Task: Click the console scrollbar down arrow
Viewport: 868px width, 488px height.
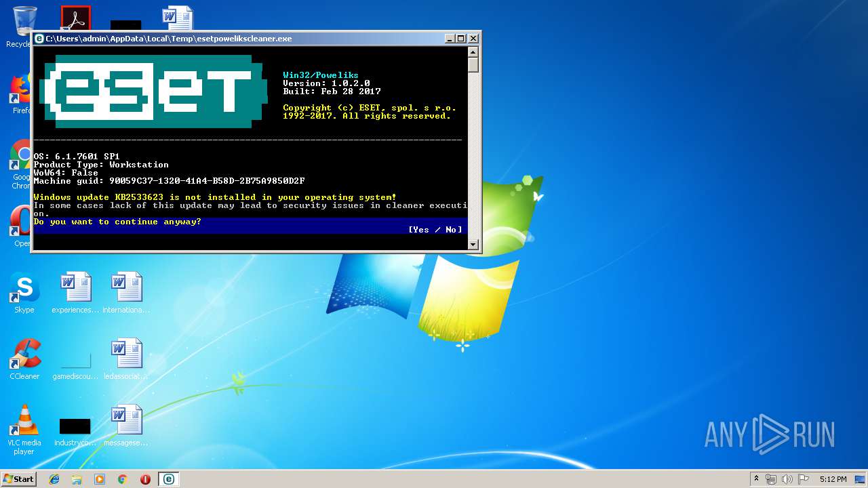Action: pyautogui.click(x=473, y=245)
